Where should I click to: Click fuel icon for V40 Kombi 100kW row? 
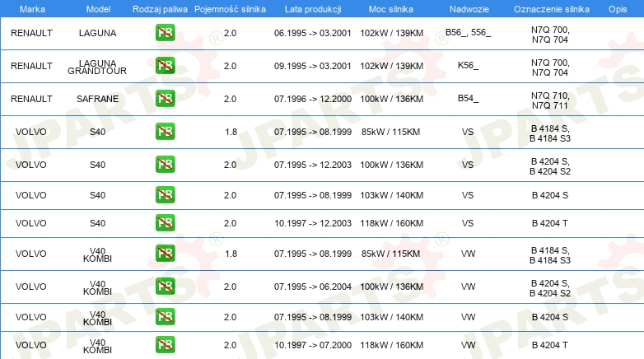pos(165,287)
